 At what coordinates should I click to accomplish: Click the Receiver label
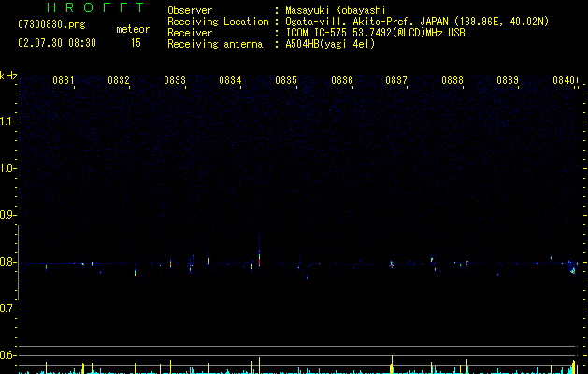coord(190,33)
